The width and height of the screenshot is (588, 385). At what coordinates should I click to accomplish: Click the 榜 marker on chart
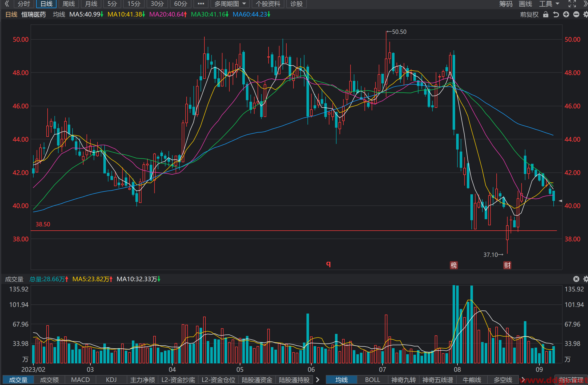pos(454,265)
